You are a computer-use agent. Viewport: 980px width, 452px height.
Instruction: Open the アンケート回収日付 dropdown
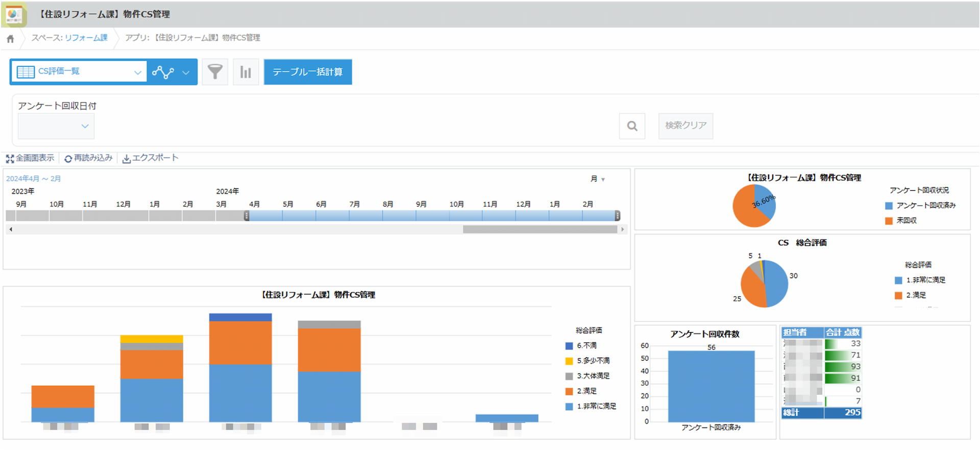pyautogui.click(x=56, y=126)
